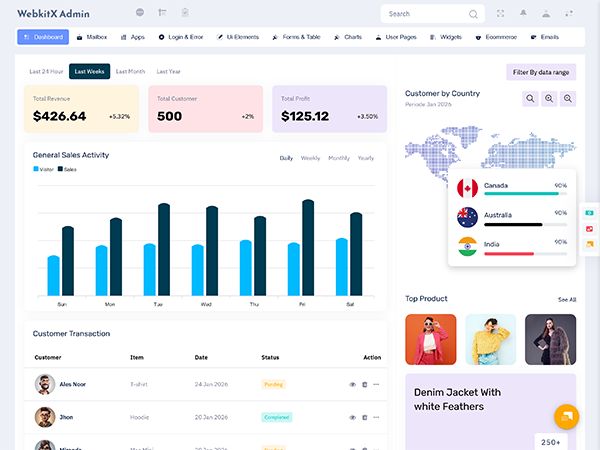Image resolution: width=600 pixels, height=450 pixels.
Task: Switch chart to Weekly view
Action: tap(311, 158)
